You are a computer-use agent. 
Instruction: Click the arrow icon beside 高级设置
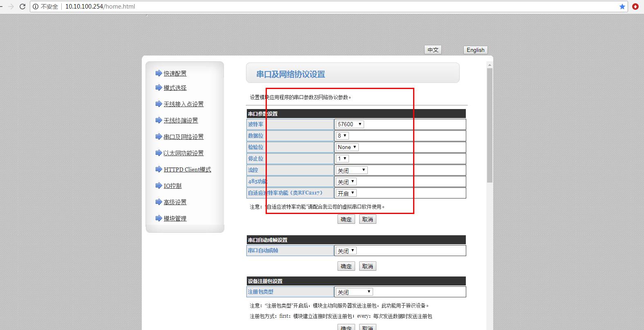159,202
